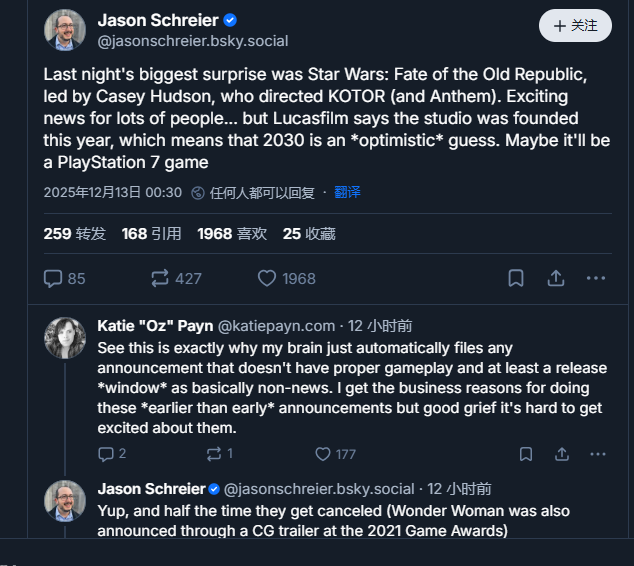Viewport: 634px width, 566px height.
Task: Open more options on Katie Payn's reply
Action: (x=598, y=454)
